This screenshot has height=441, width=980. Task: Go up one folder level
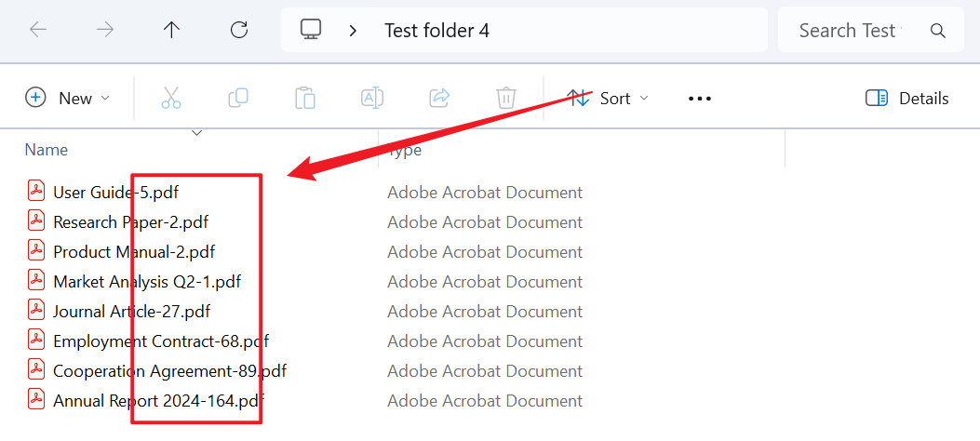[x=171, y=30]
